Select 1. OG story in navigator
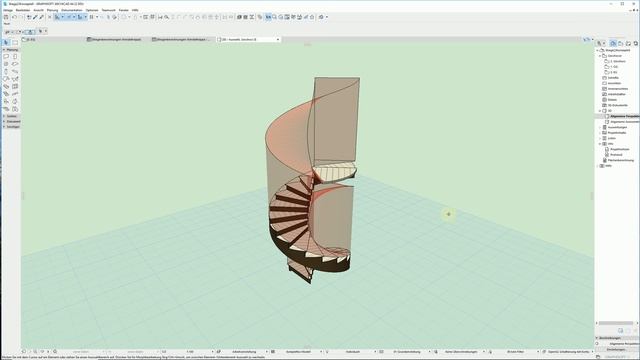 tap(614, 67)
